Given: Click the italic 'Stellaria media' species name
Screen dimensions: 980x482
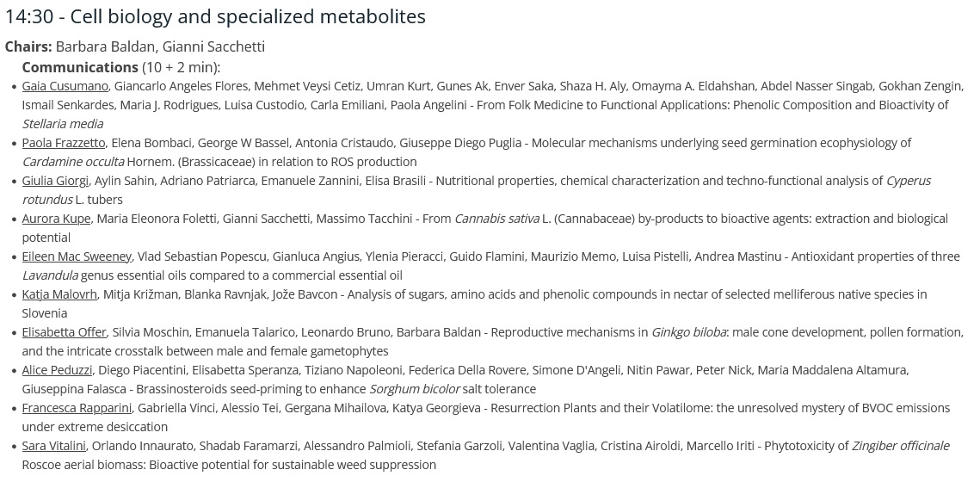Looking at the screenshot, I should (63, 125).
